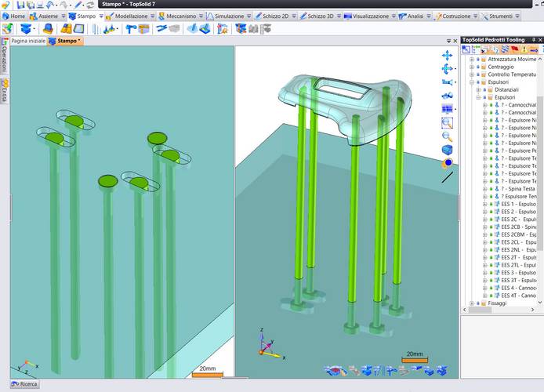Image resolution: width=544 pixels, height=392 pixels.
Task: Expand the Attrezzatura Movimentazione folder
Action: (472, 59)
